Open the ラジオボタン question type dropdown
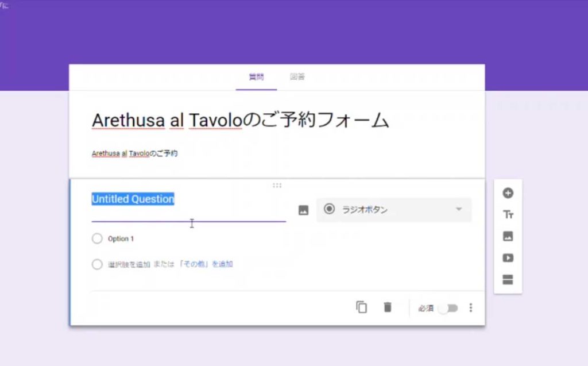588x366 pixels. coord(394,210)
